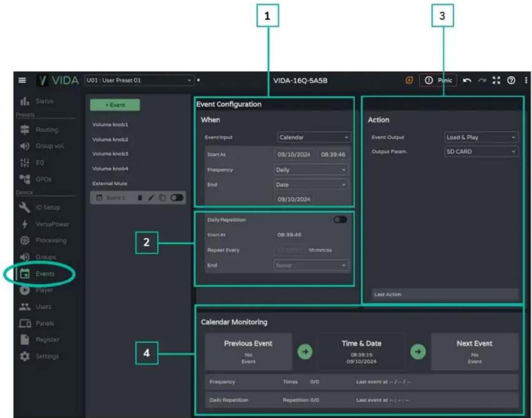Screen dimensions: 532x418
Task: Open the Player menu item
Action: click(x=44, y=290)
